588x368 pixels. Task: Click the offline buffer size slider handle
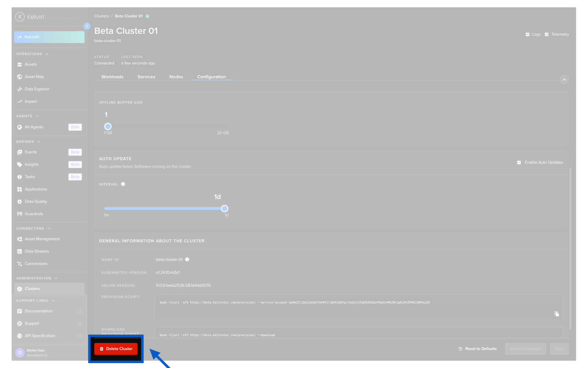click(x=108, y=126)
